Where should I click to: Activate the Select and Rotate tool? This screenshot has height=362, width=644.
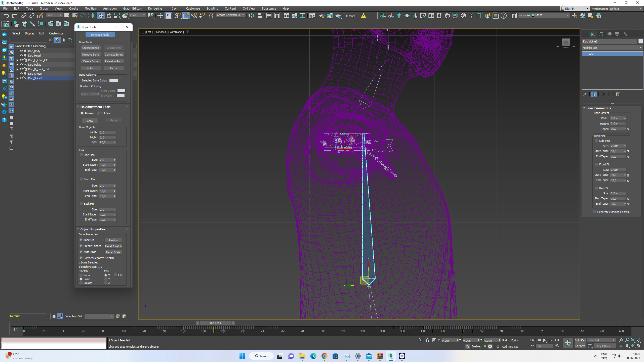click(108, 16)
